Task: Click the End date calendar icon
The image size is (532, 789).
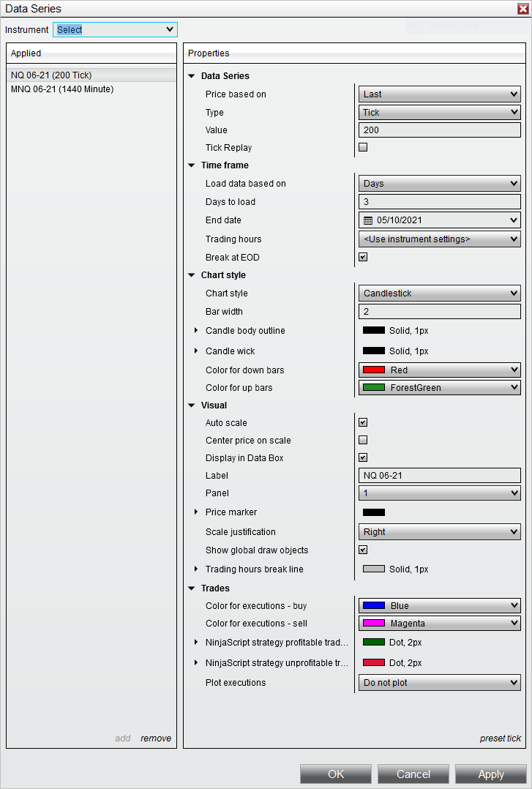Action: point(368,220)
